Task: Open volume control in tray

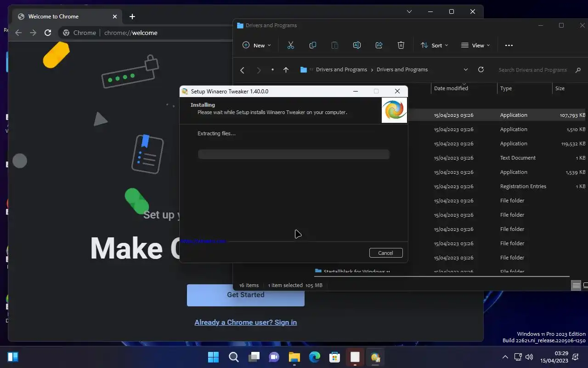Action: [x=529, y=357]
